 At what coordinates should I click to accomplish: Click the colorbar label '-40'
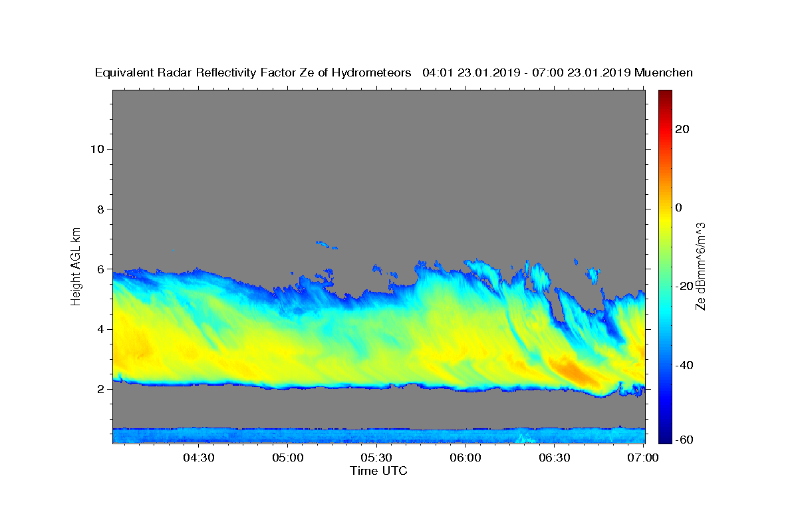(x=684, y=365)
